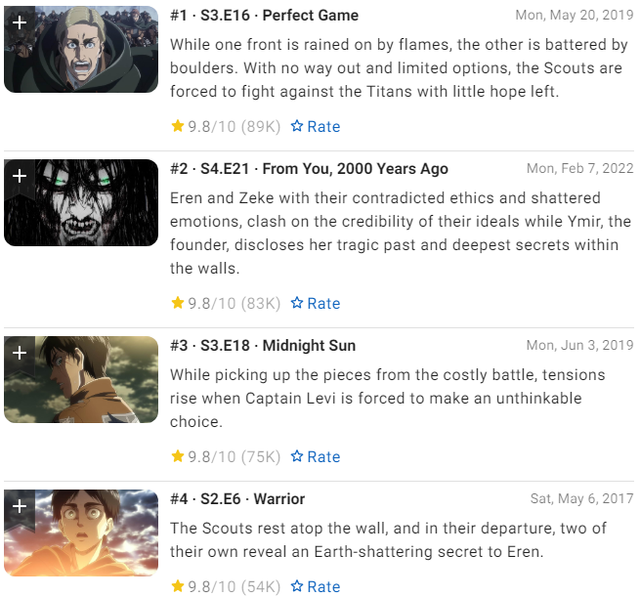
Task: Rate the Perfect Game episode
Action: [x=323, y=126]
